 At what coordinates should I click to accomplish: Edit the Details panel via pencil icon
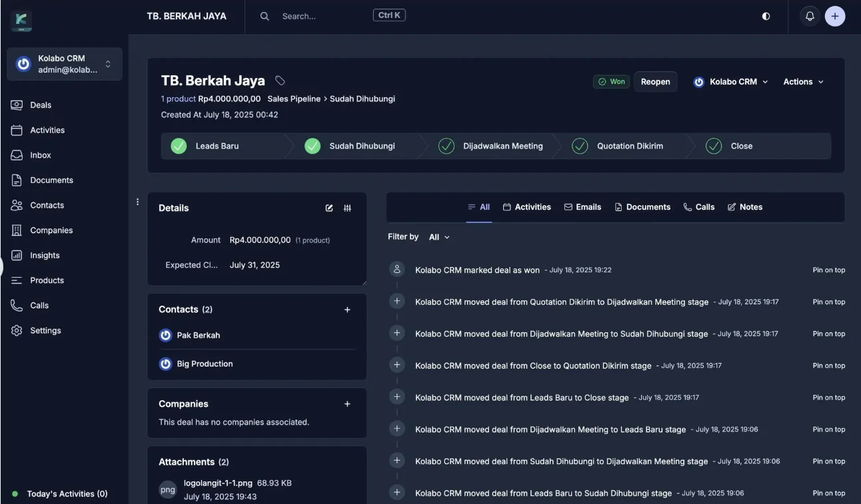(329, 208)
